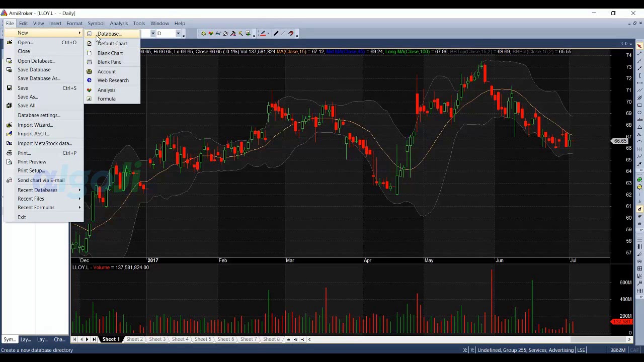Select the abc text tool
644x362 pixels.
pos(639,120)
